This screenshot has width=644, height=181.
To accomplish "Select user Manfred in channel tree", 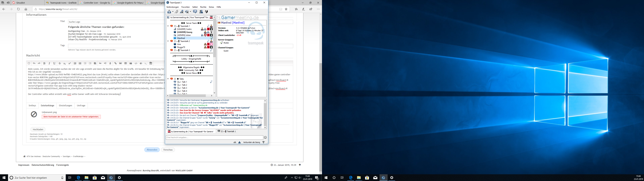I will [181, 38].
